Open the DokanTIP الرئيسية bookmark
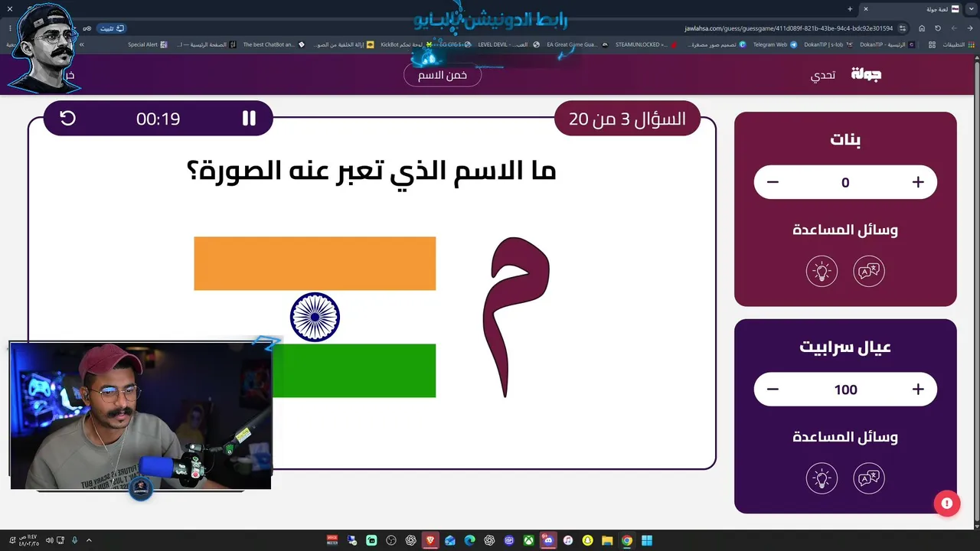This screenshot has width=980, height=551. click(x=887, y=44)
